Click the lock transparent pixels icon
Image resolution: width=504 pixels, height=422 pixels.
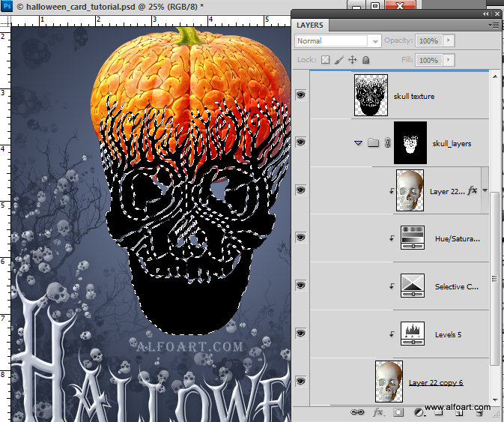pyautogui.click(x=326, y=60)
